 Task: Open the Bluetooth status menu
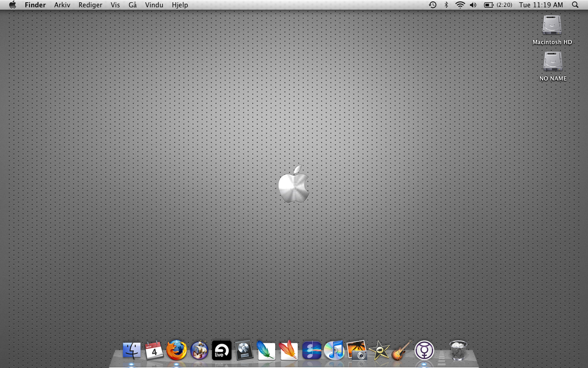(446, 5)
